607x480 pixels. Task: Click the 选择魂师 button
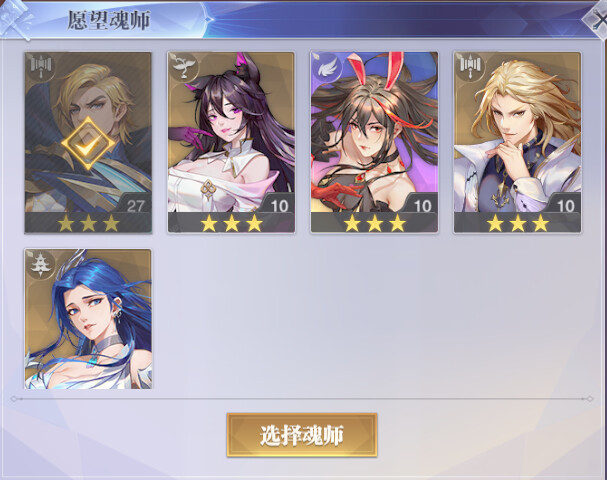click(x=302, y=435)
